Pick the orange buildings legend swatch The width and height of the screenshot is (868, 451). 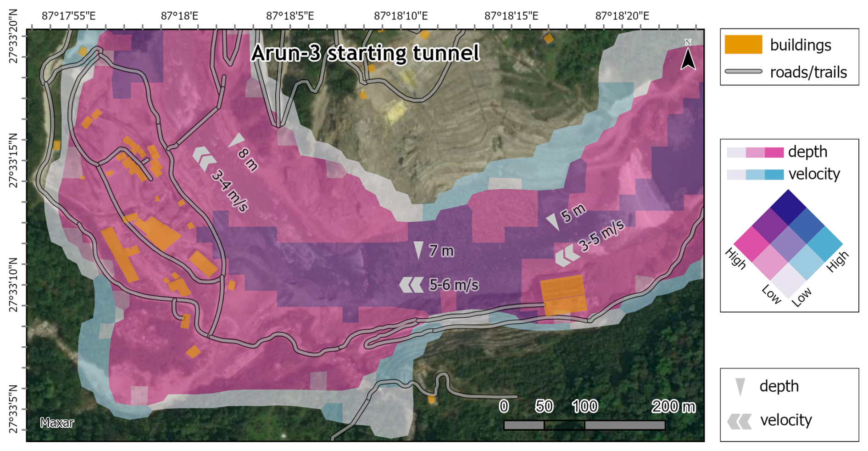(x=743, y=45)
